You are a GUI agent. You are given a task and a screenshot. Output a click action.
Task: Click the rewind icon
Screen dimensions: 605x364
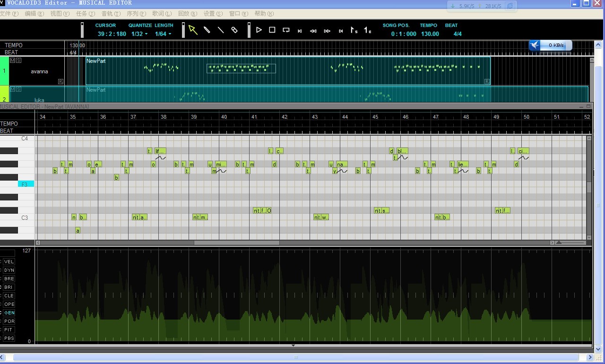[313, 31]
